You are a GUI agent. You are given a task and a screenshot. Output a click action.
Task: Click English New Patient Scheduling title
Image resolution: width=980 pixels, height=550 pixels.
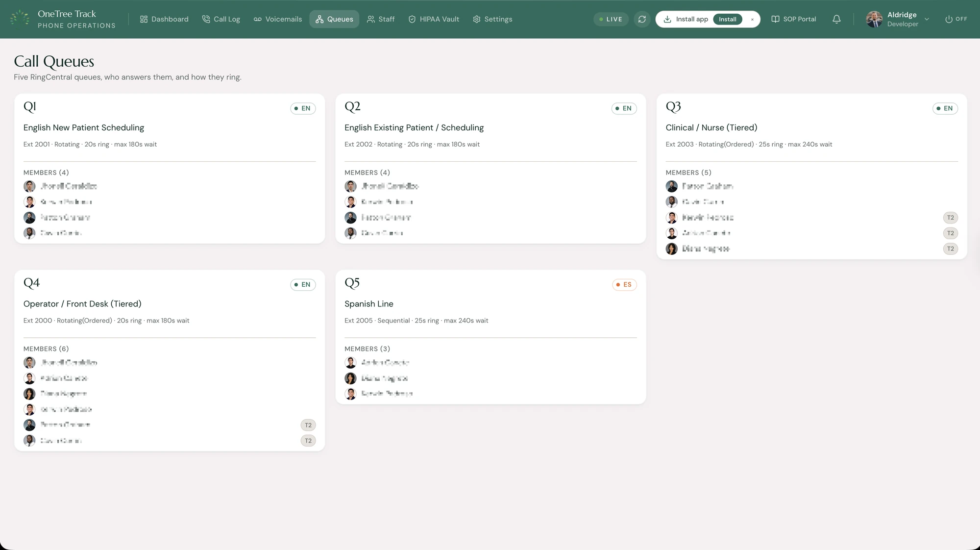(84, 127)
